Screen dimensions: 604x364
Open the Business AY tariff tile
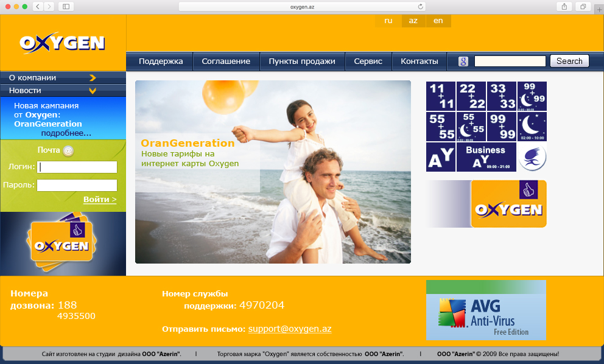click(486, 157)
